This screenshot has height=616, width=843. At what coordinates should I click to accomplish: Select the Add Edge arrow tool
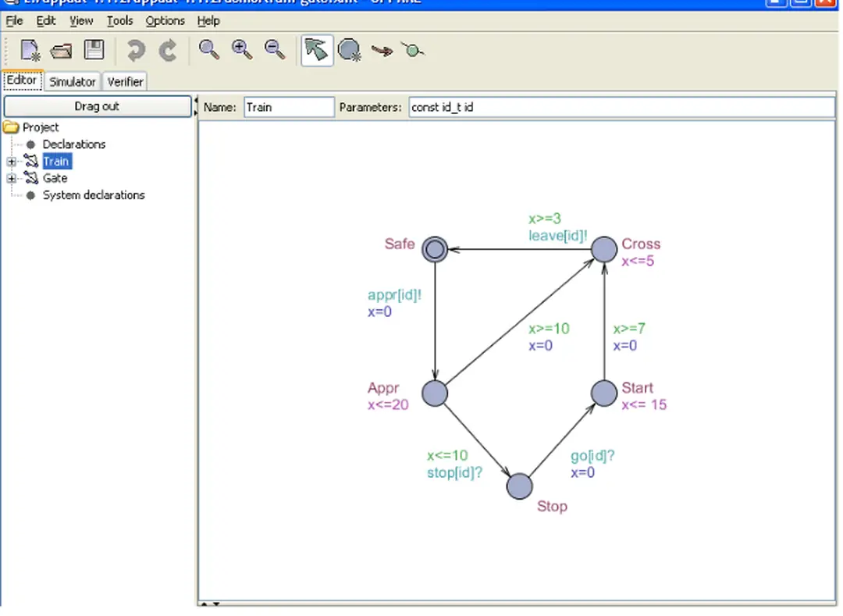382,51
